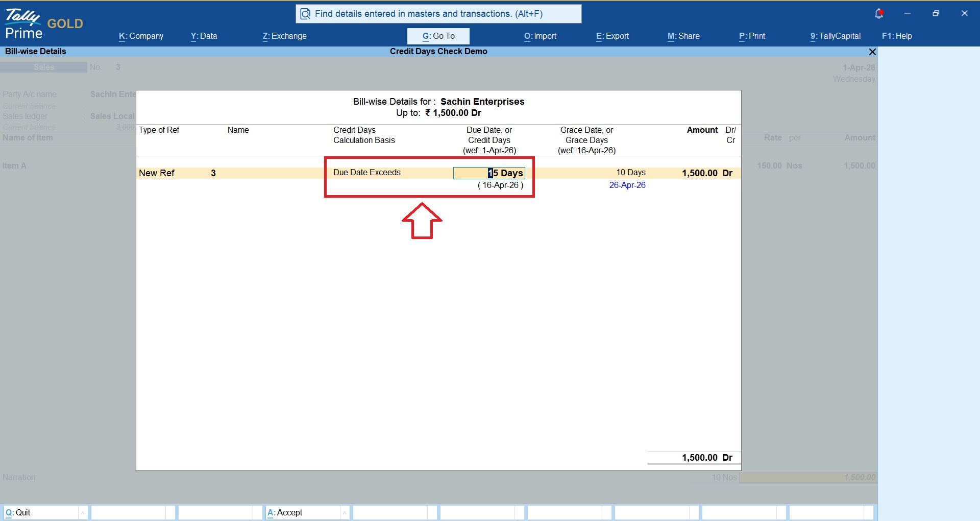Viewport: 980px width, 521px height.
Task: Click the 26-Apr-26 grace date
Action: tap(627, 185)
